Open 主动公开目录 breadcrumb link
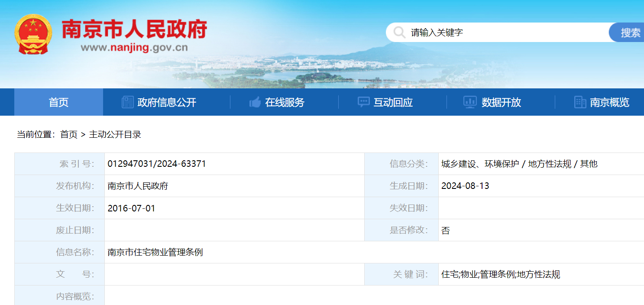The height and width of the screenshot is (305, 644). (x=115, y=134)
